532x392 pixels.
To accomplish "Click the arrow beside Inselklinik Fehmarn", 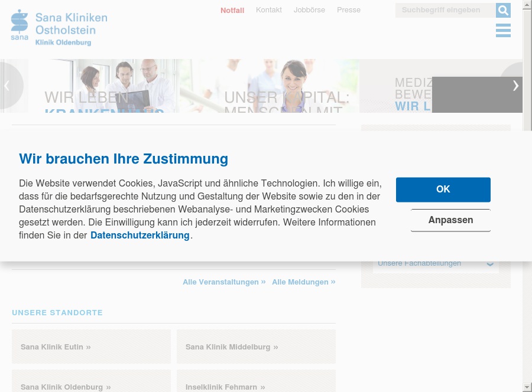I will pos(262,387).
